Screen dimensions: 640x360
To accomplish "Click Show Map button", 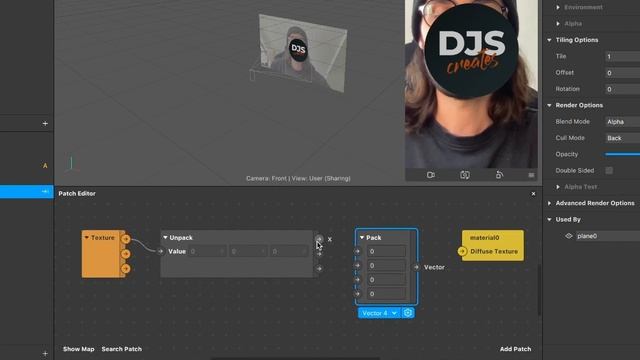I will tap(79, 349).
